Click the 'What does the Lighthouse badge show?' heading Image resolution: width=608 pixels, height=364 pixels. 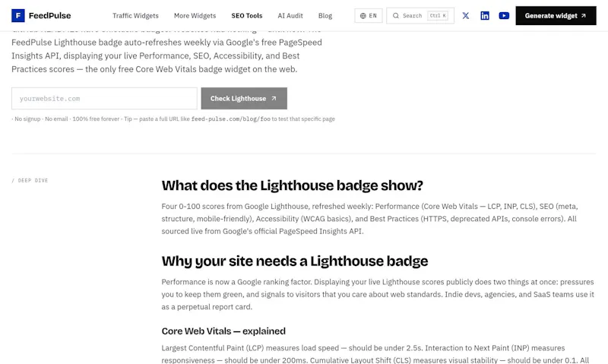[x=292, y=185]
